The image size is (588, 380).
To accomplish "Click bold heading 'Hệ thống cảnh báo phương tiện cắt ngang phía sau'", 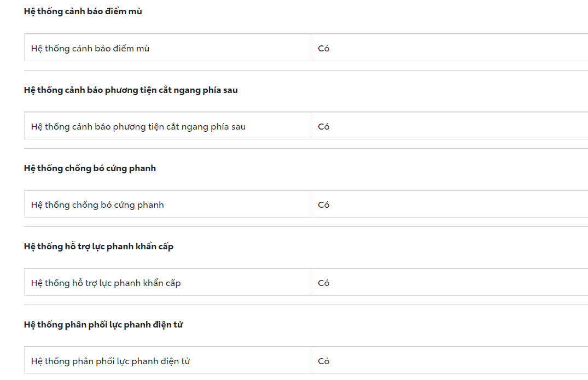I will tap(131, 90).
